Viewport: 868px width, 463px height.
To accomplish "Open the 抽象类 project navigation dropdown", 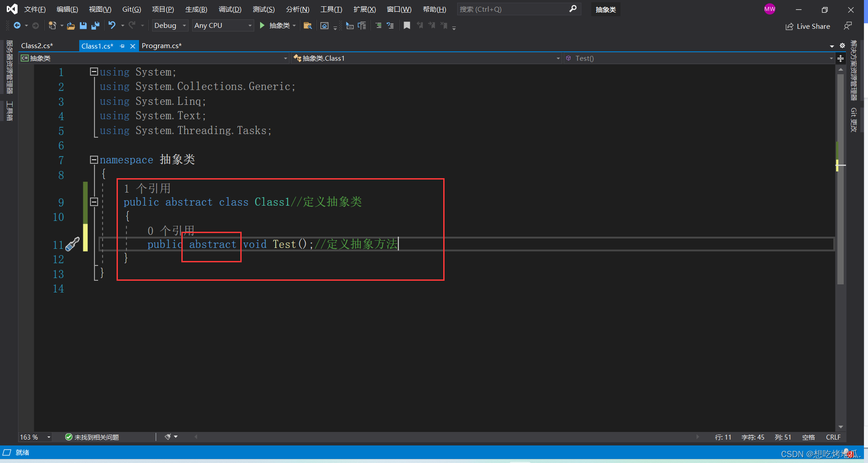I will coord(154,58).
